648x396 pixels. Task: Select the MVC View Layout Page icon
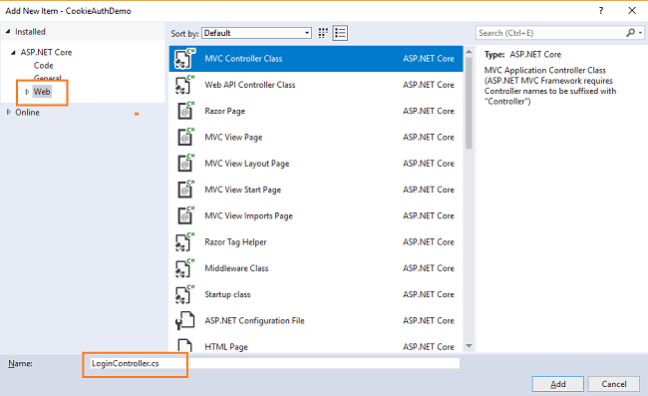(x=185, y=163)
